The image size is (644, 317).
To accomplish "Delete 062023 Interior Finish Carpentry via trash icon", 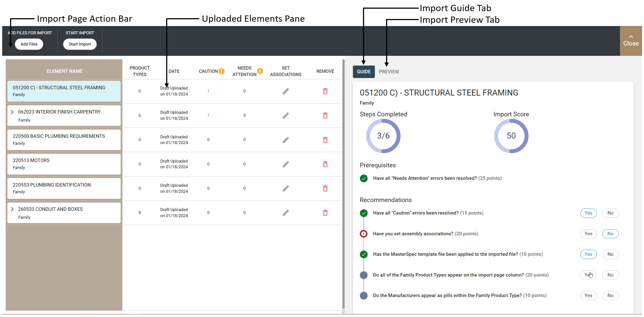I will click(x=325, y=115).
